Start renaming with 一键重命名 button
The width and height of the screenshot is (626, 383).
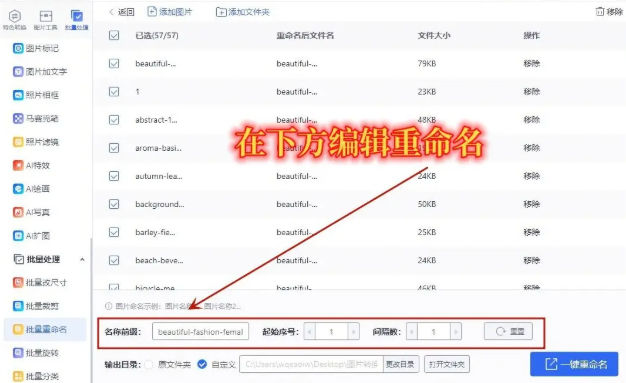tap(574, 364)
